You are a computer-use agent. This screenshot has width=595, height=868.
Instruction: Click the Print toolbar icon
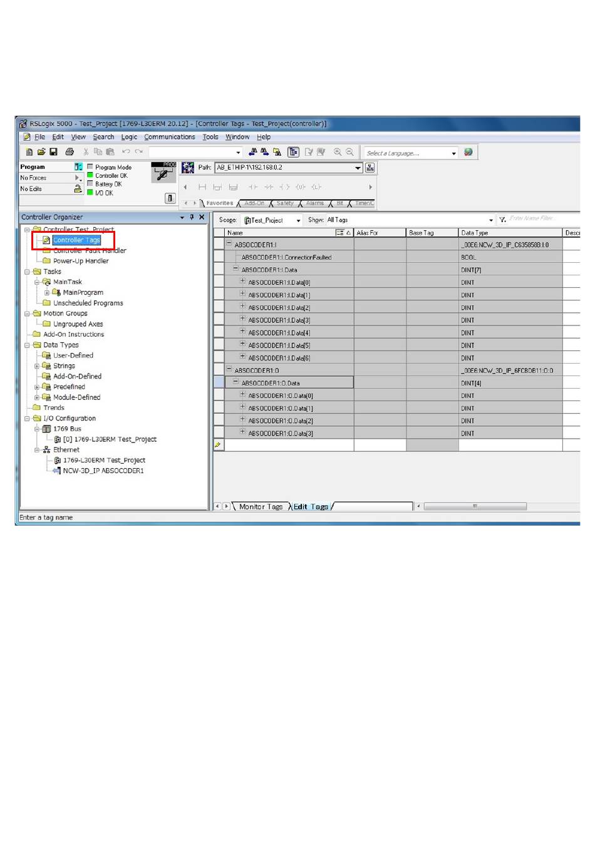(70, 152)
